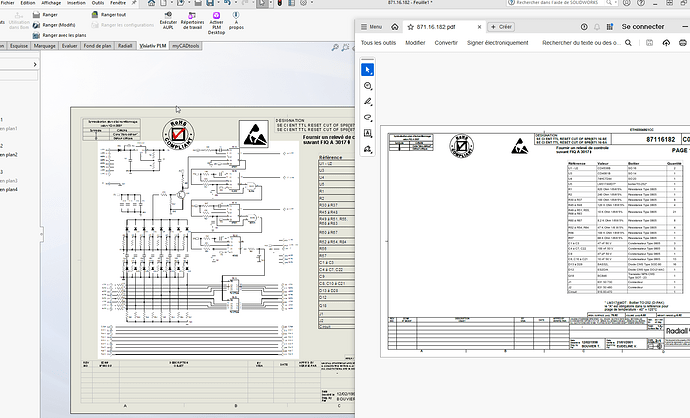This screenshot has height=418, width=690.
Task: Click the SolidWorks Save icon
Action: click(210, 3)
